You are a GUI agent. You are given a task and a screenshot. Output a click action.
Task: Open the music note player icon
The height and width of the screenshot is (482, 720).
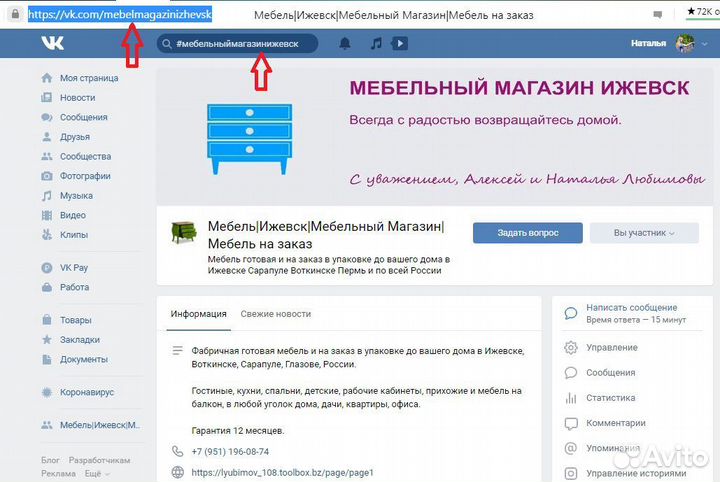click(x=376, y=44)
